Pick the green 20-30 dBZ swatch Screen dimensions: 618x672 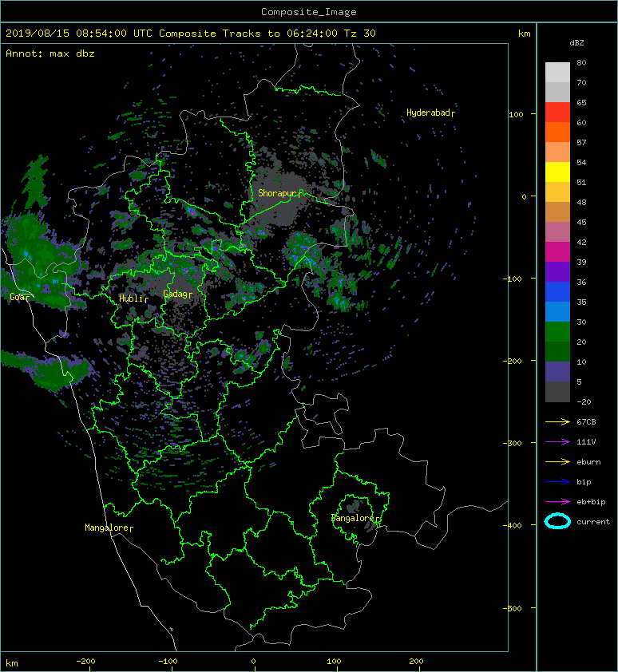pos(557,332)
